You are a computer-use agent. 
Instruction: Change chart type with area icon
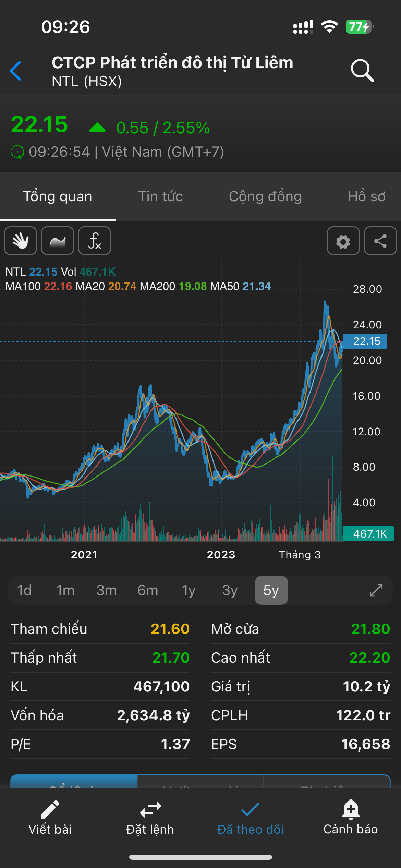click(58, 241)
